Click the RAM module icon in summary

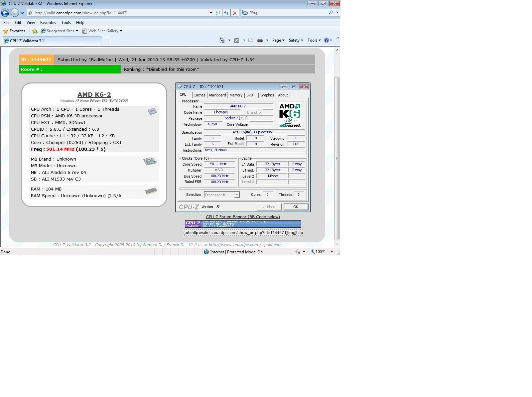(151, 192)
